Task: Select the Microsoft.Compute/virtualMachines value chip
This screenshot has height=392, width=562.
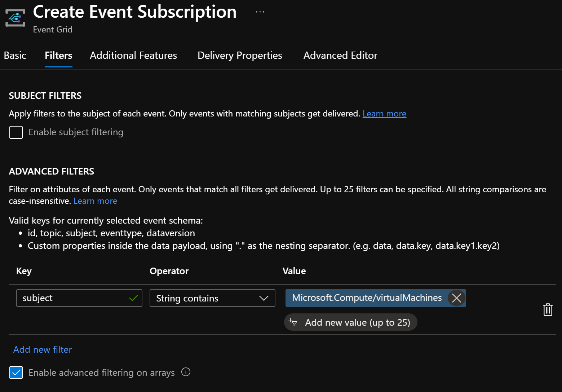Action: (366, 298)
